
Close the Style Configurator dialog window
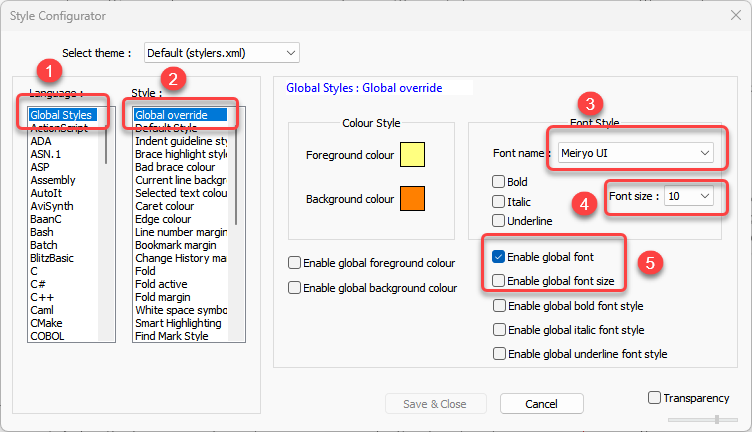tap(733, 16)
